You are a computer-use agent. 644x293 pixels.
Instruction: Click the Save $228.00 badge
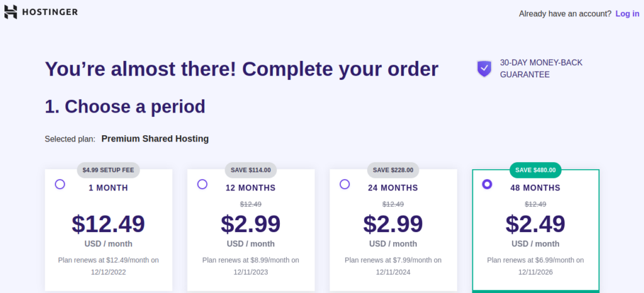point(393,170)
